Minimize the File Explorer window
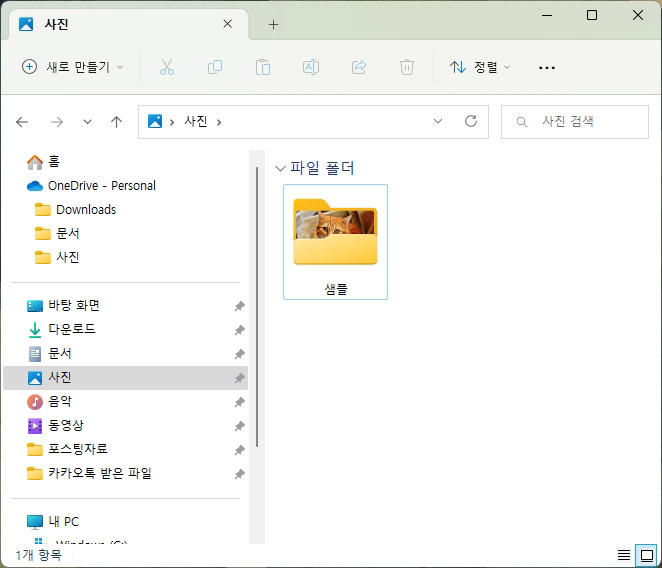Viewport: 662px width, 568px height. tap(547, 16)
